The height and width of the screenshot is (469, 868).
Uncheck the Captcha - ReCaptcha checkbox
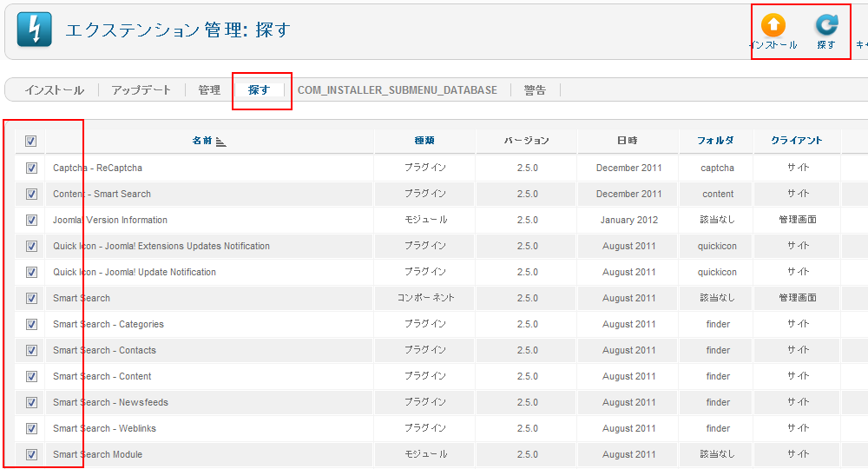tap(31, 168)
